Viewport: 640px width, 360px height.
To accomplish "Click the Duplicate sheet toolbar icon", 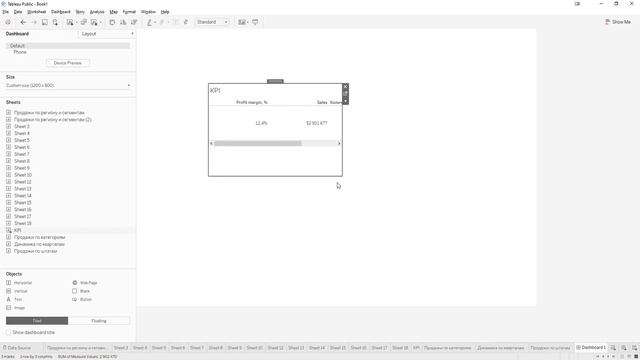I will tap(83, 22).
